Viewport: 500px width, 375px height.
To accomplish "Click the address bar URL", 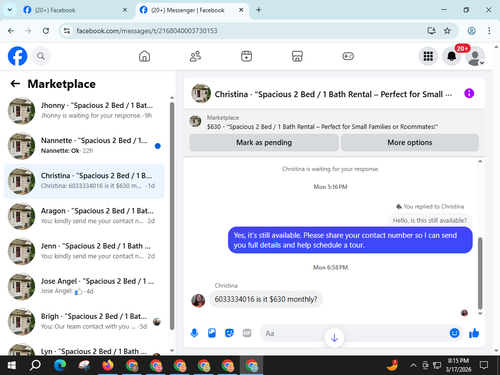I will coord(147,31).
